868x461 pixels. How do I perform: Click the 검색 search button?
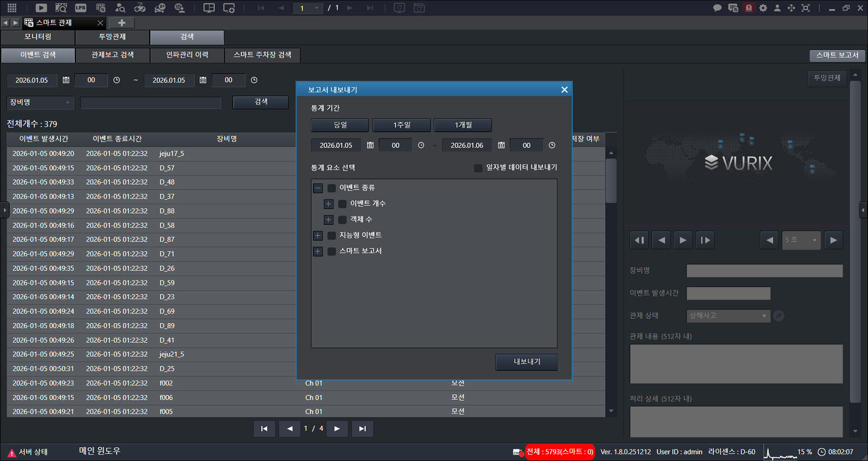[261, 102]
